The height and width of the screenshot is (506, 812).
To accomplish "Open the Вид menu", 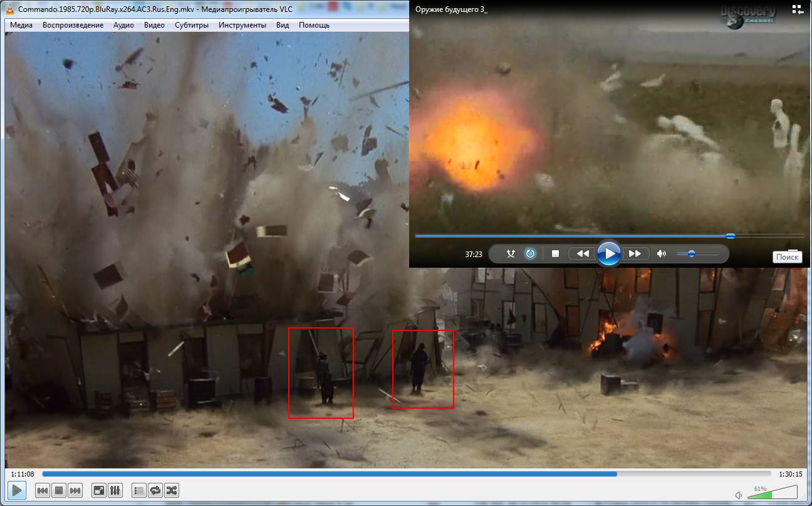I will tap(283, 25).
